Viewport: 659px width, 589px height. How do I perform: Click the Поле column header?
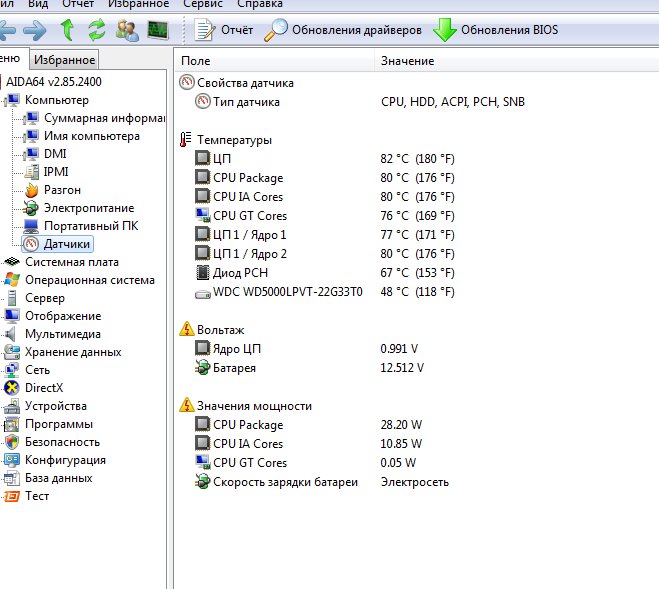[274, 61]
